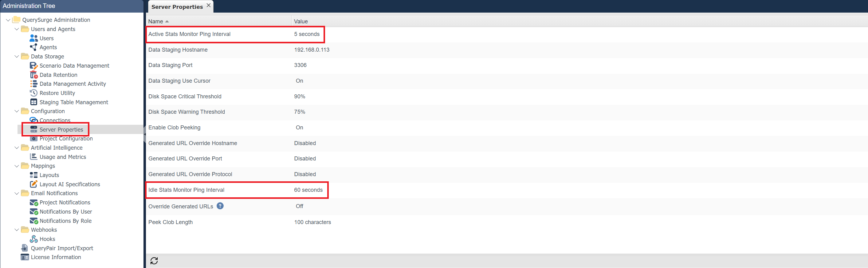Select Generated URL Override Hostname row

tap(507, 143)
